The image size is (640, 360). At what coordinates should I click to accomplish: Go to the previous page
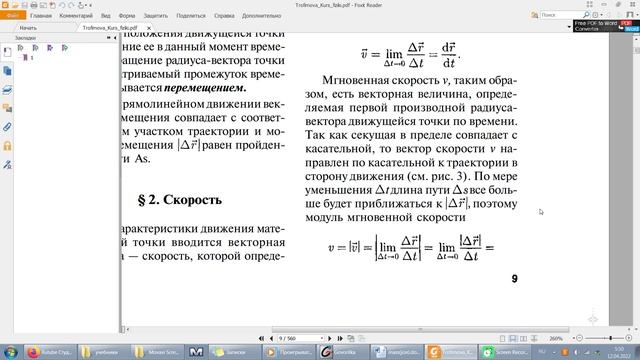coord(271,338)
